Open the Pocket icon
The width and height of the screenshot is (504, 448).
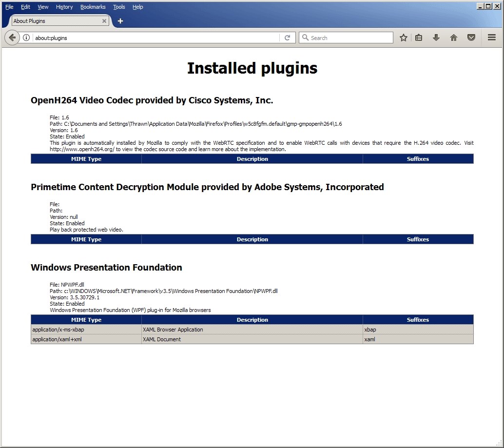(x=471, y=38)
